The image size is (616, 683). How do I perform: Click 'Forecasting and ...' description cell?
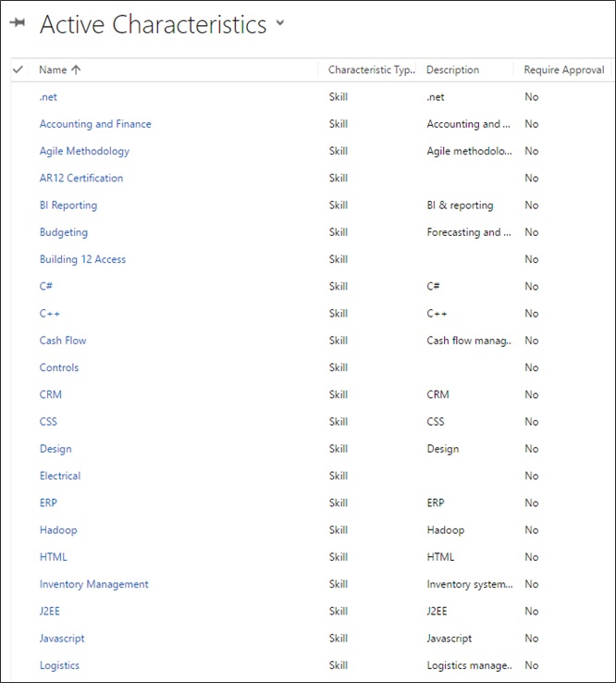click(x=469, y=232)
